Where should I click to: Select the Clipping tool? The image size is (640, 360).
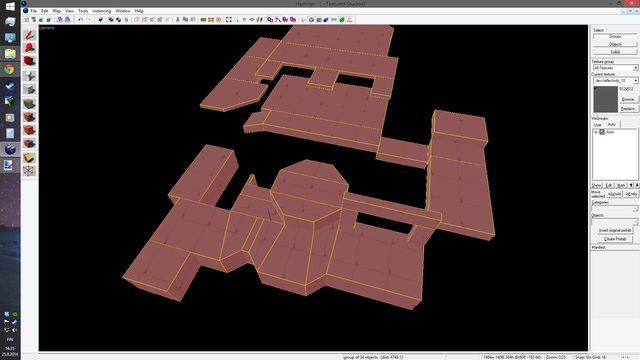pos(29,158)
